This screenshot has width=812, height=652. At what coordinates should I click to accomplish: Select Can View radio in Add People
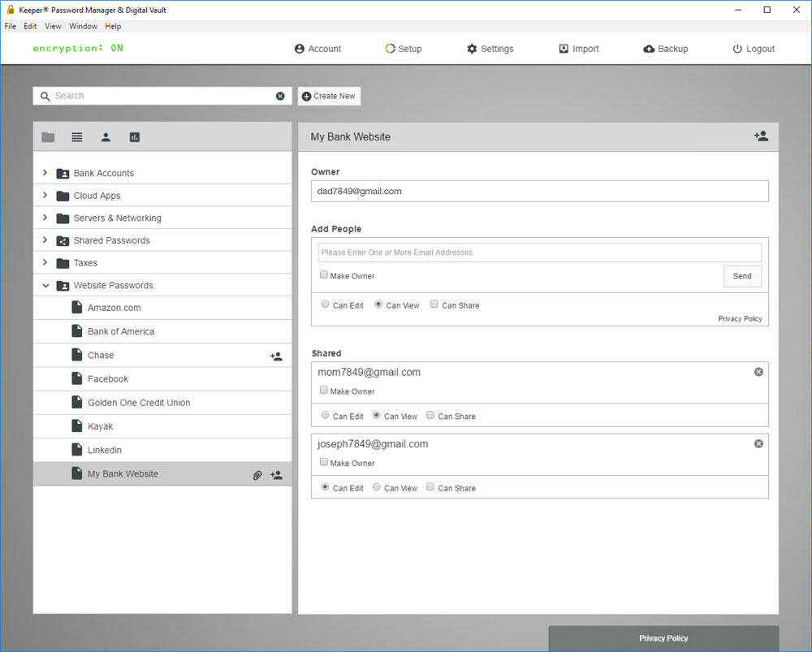click(x=378, y=304)
